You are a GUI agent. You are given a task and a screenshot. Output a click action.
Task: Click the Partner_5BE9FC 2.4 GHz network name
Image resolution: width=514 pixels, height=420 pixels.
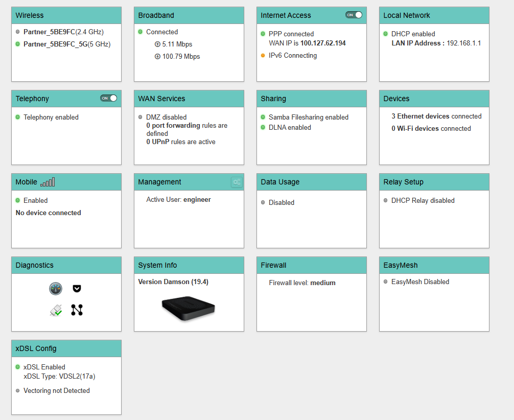pyautogui.click(x=50, y=32)
